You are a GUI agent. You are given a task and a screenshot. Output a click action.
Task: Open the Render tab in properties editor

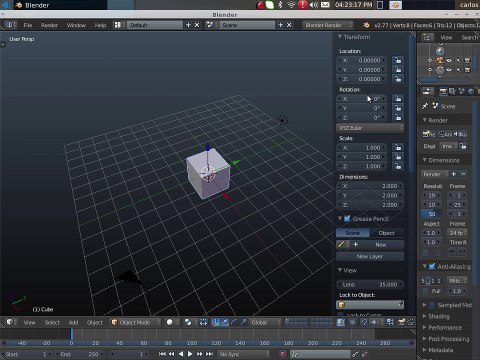pyautogui.click(x=443, y=91)
